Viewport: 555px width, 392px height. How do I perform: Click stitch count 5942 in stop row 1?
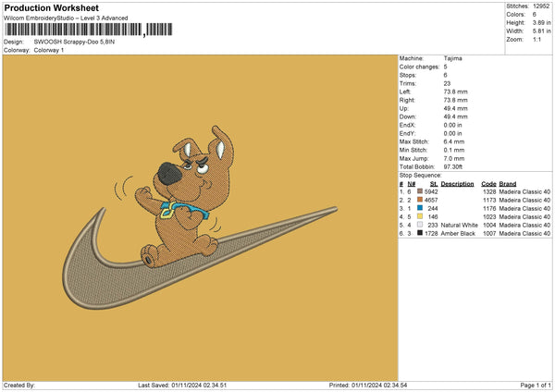[431, 191]
